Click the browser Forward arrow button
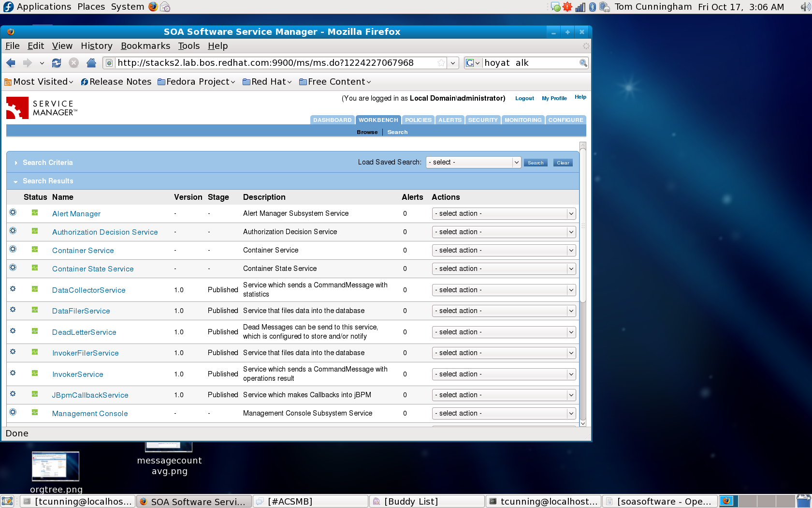812x508 pixels. point(28,63)
